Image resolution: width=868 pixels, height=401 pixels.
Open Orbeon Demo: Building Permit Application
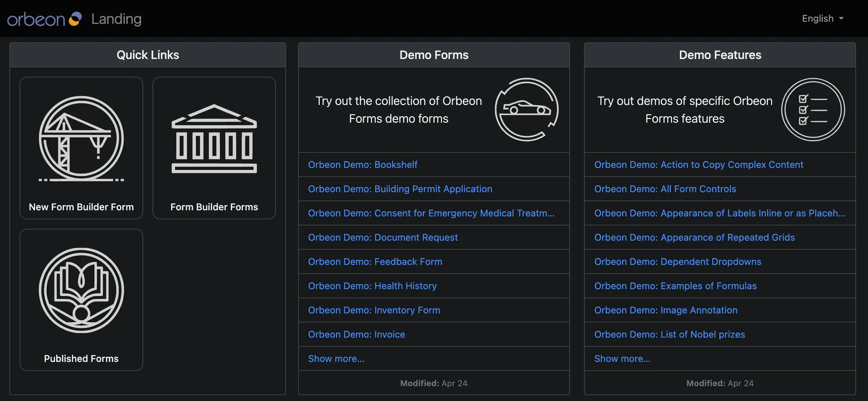400,189
